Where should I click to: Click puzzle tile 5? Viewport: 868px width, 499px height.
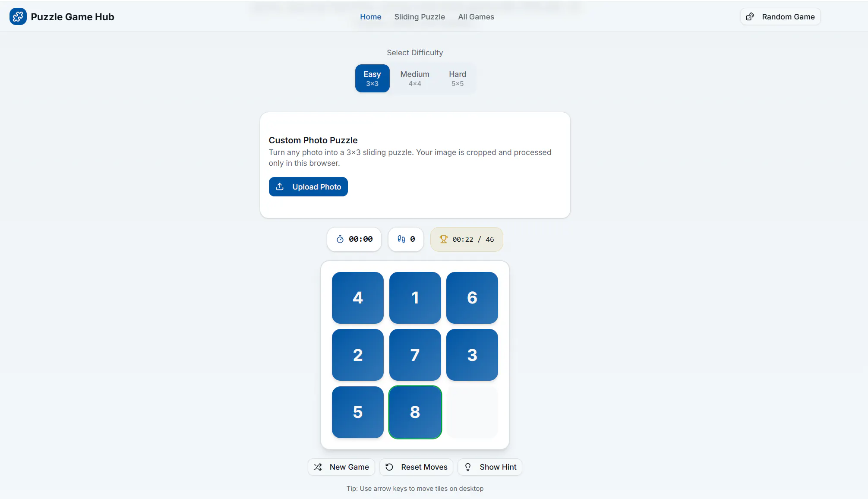358,412
